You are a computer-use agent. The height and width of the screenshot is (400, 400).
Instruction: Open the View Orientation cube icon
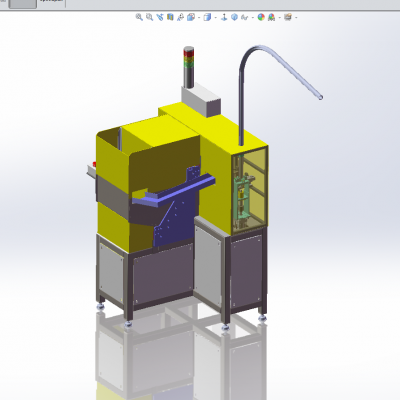[191, 17]
